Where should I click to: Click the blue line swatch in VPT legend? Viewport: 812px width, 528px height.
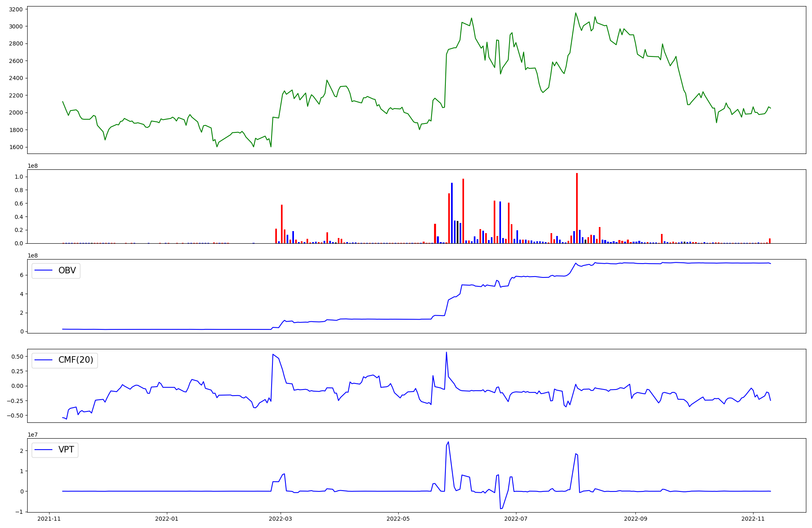44,450
